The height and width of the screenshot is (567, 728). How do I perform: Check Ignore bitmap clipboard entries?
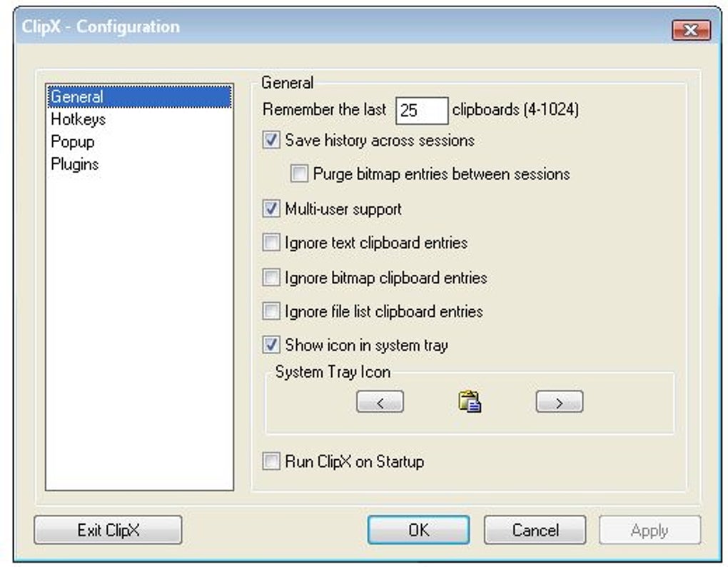click(x=271, y=278)
